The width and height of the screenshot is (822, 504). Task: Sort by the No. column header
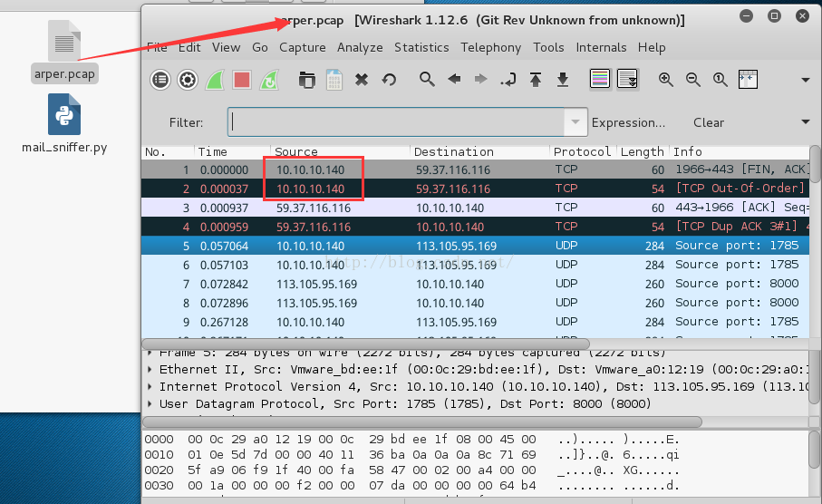click(168, 152)
